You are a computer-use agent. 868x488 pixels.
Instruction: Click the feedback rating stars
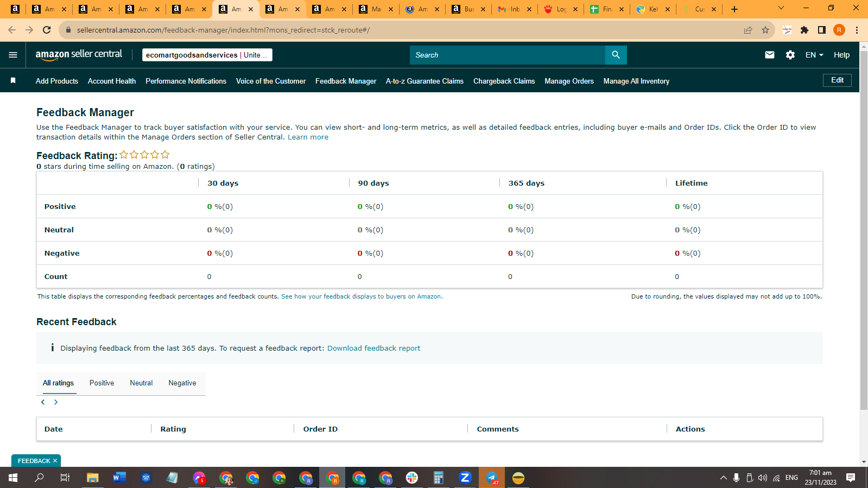144,155
